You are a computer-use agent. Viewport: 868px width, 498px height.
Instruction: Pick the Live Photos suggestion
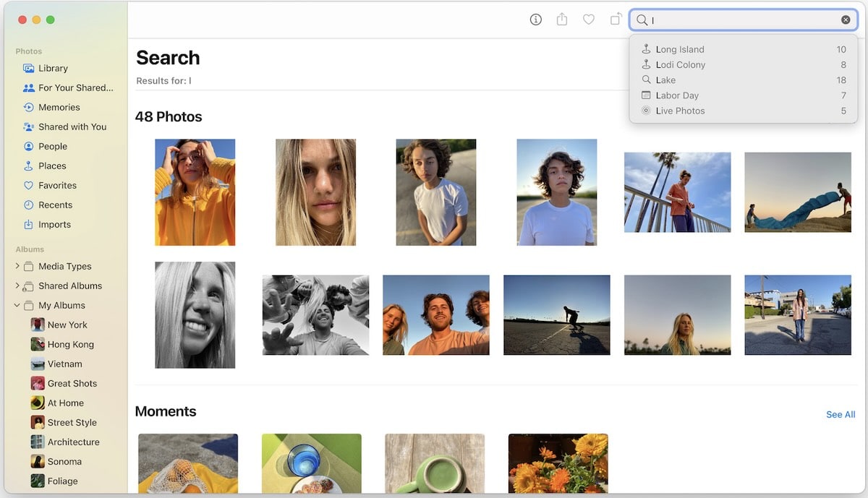[x=744, y=111]
